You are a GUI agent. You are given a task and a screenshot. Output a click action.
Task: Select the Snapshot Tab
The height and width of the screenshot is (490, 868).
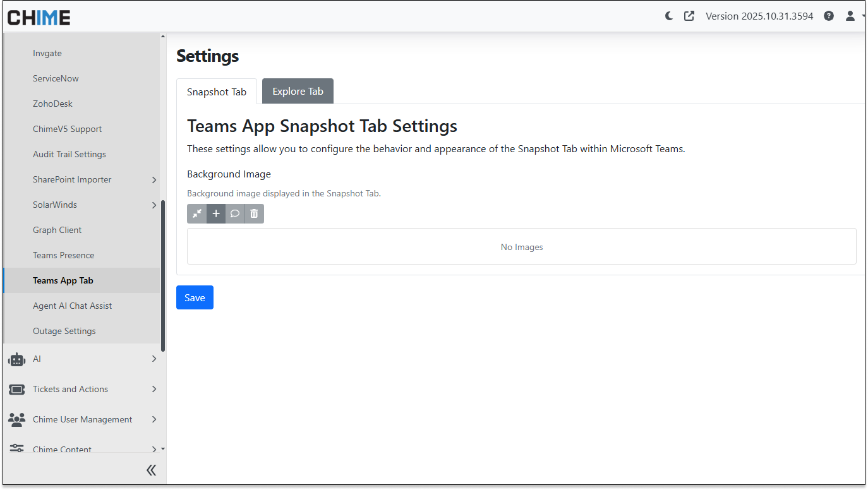(217, 92)
